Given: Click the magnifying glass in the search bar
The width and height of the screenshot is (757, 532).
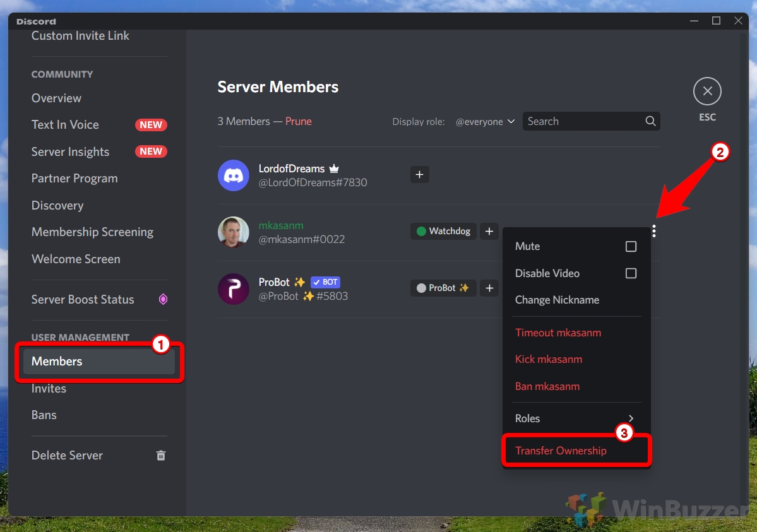Looking at the screenshot, I should [650, 121].
